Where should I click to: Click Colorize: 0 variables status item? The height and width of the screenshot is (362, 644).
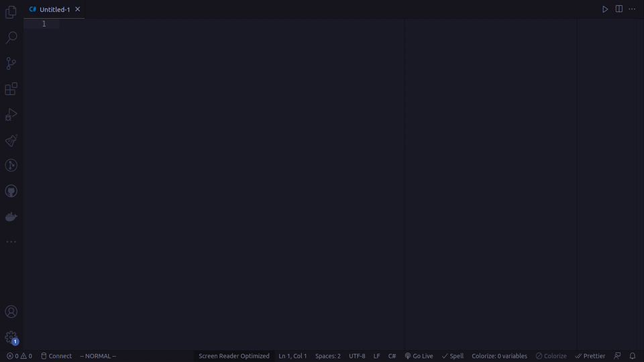[499, 356]
